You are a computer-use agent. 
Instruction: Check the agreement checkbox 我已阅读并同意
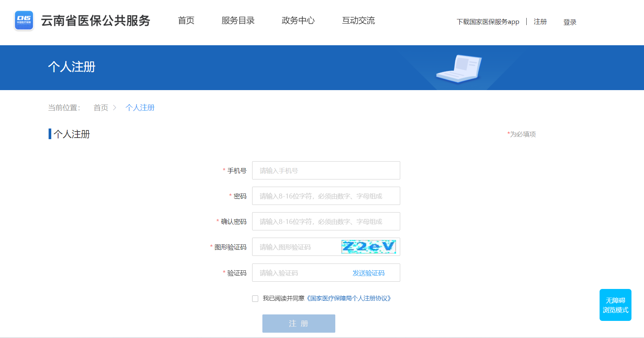(255, 299)
